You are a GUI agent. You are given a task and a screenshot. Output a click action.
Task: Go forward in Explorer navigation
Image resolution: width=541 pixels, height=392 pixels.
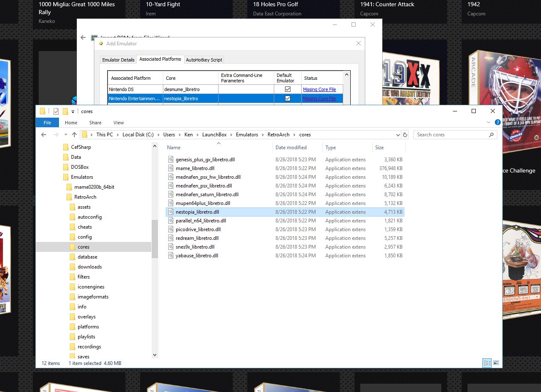point(56,135)
